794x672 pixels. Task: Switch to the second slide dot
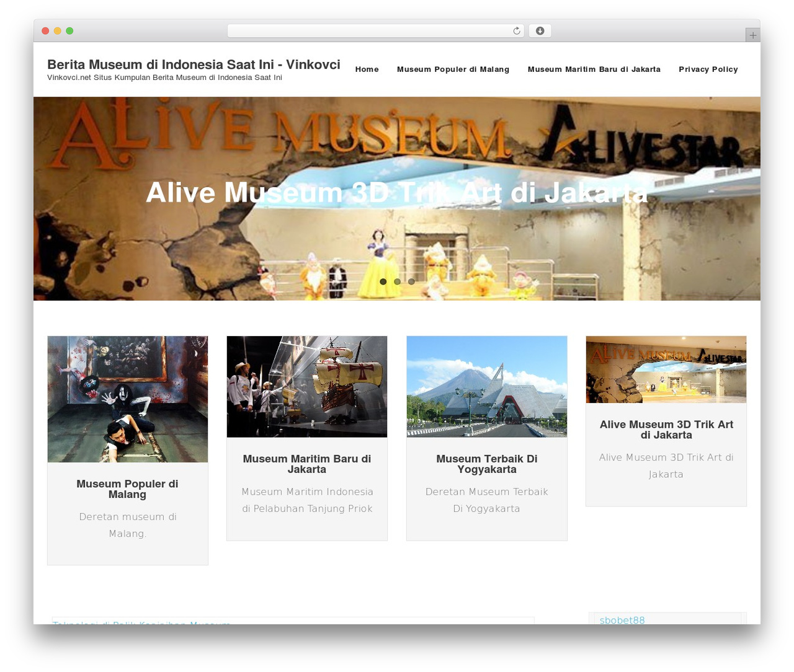(397, 281)
